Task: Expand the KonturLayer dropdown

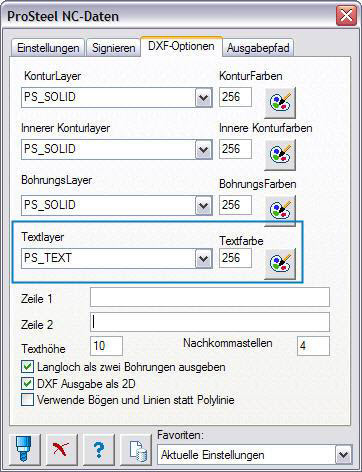Action: point(203,98)
